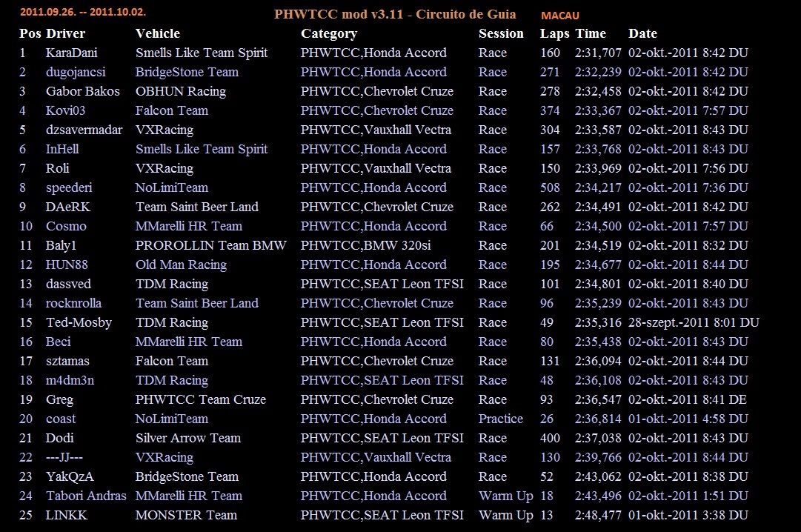Click lap time 2:39,766

(598, 458)
